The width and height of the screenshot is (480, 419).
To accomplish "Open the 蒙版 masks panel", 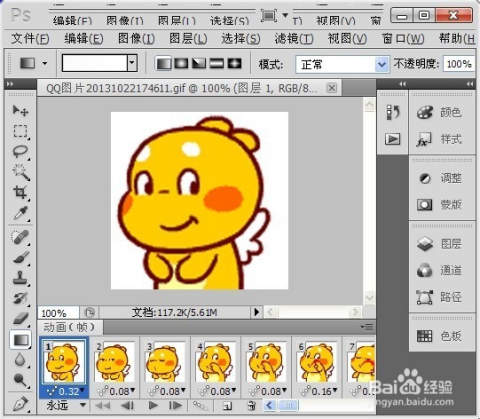I will point(439,204).
